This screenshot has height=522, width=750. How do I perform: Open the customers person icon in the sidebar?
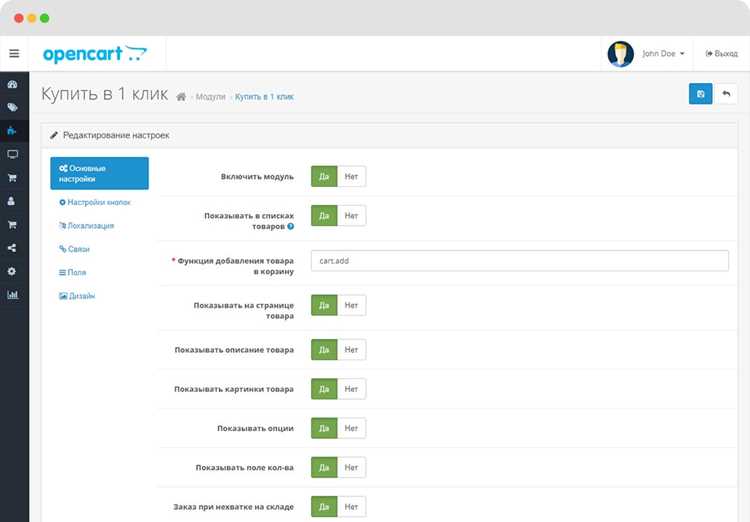[11, 201]
